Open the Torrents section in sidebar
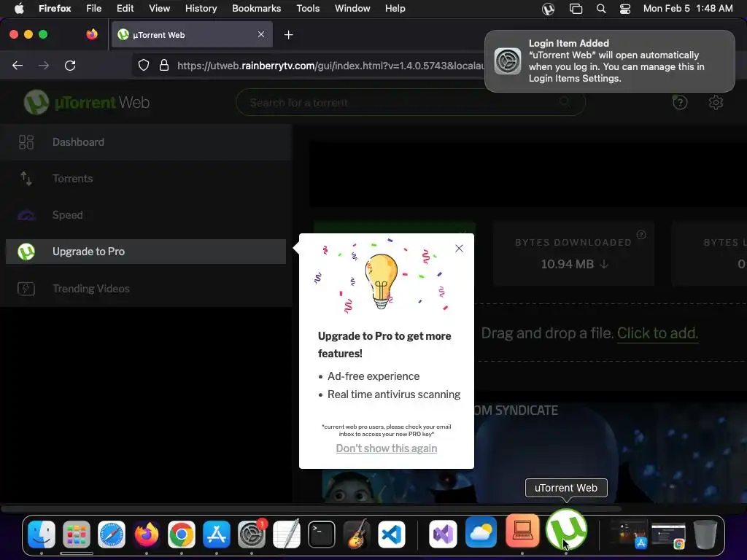The height and width of the screenshot is (560, 747). (x=146, y=179)
